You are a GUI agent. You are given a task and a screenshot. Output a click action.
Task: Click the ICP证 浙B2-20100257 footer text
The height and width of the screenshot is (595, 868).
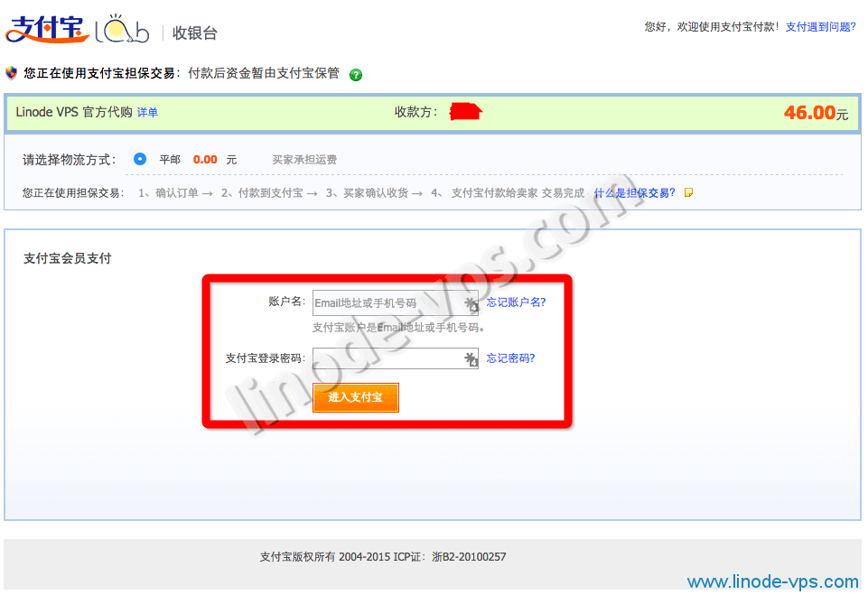[450, 557]
